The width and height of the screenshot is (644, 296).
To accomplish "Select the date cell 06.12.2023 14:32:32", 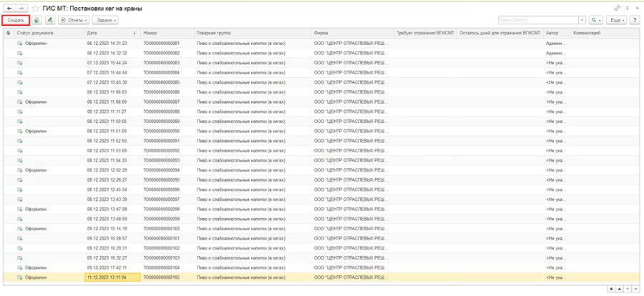I will (x=107, y=53).
